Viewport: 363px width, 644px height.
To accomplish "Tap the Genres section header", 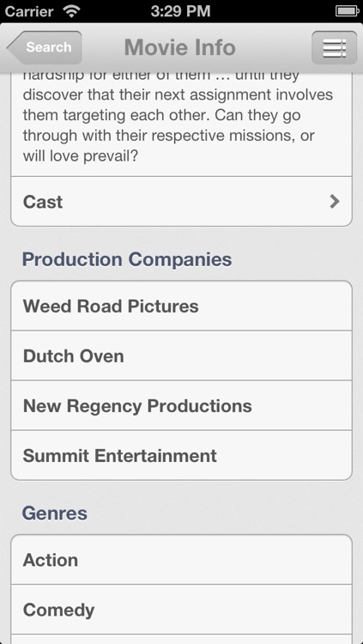I will [x=55, y=513].
